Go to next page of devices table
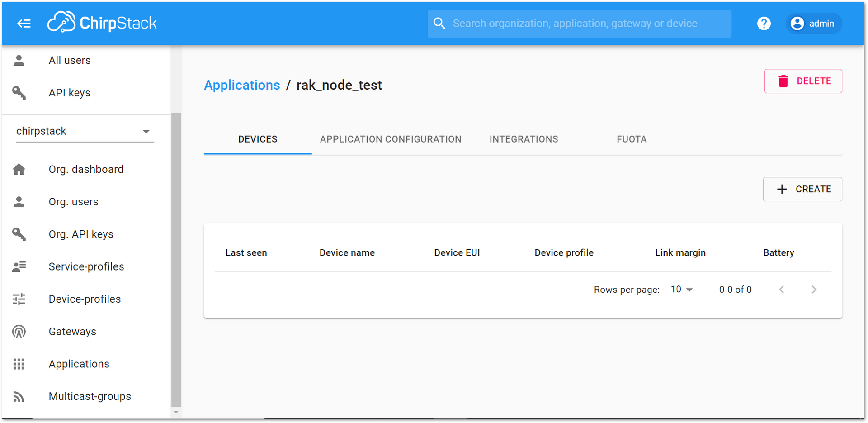 pos(814,290)
